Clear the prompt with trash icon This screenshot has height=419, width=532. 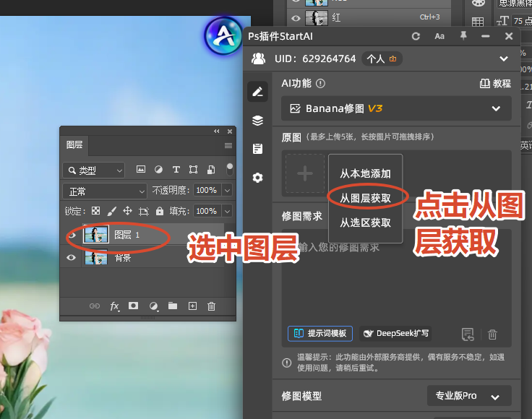click(492, 334)
